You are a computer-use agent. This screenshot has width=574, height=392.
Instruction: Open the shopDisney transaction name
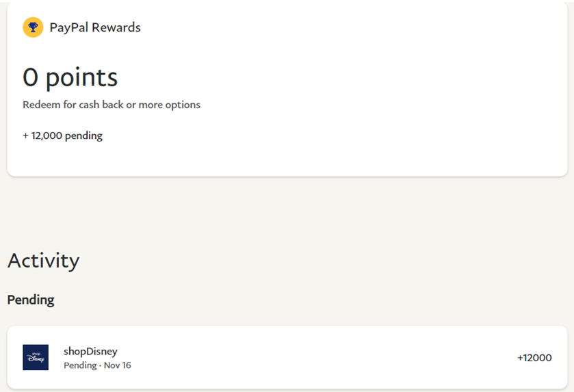[90, 351]
